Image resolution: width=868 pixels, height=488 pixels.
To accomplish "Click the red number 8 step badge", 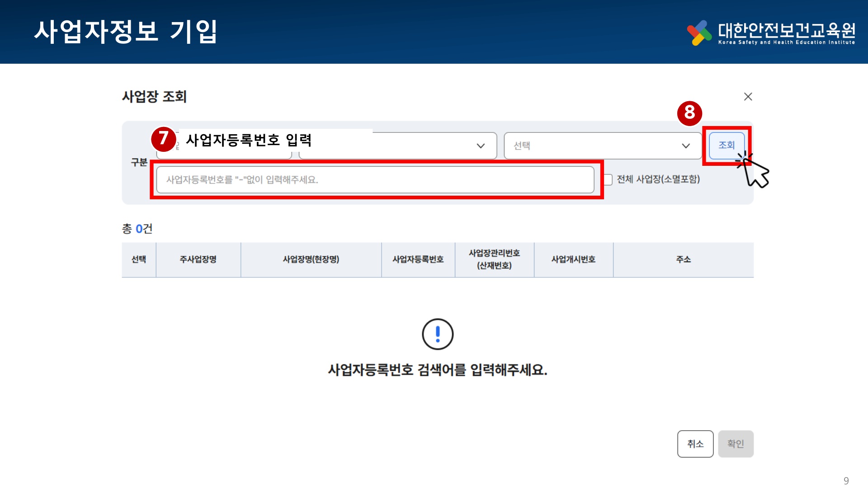I will pyautogui.click(x=689, y=113).
